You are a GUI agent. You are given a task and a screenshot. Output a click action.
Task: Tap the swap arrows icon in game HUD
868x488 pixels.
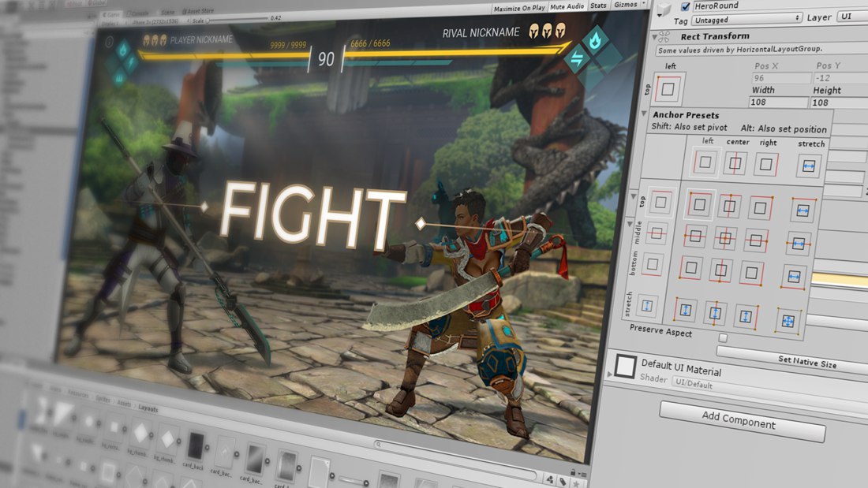(578, 58)
